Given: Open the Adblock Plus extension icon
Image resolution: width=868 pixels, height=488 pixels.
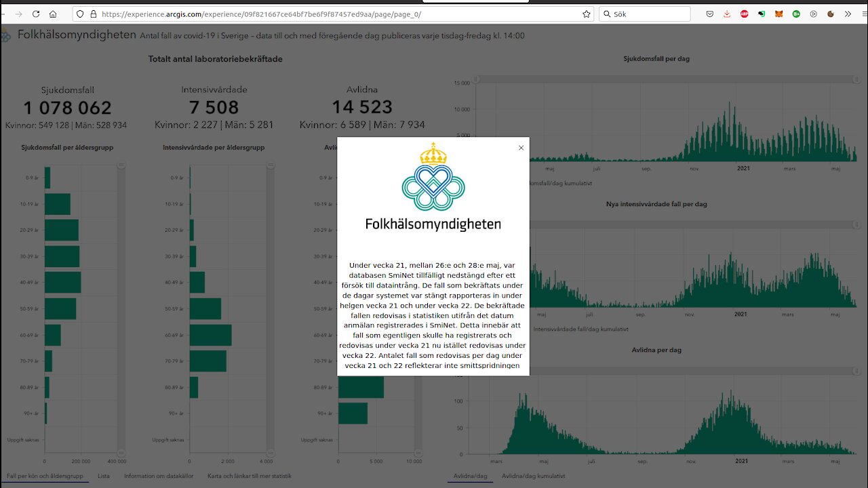Looking at the screenshot, I should [x=745, y=14].
